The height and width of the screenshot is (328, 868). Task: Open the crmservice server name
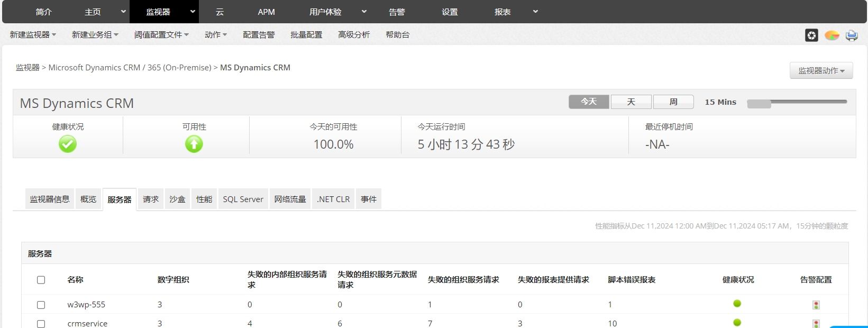pos(87,324)
